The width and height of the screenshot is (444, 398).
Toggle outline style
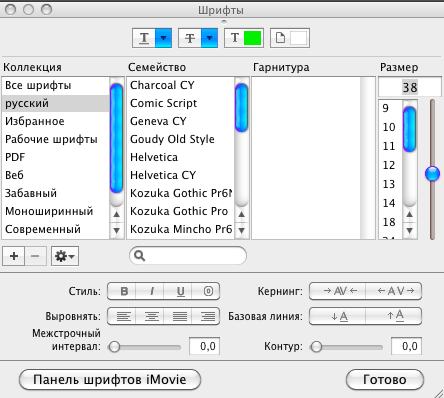coord(206,291)
